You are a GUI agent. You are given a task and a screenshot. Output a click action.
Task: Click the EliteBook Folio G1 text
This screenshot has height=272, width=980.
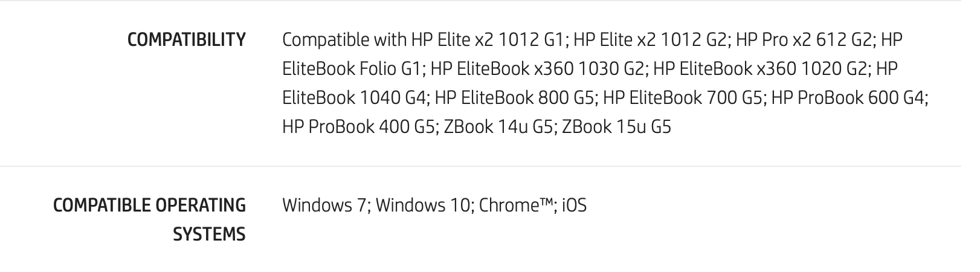350,69
